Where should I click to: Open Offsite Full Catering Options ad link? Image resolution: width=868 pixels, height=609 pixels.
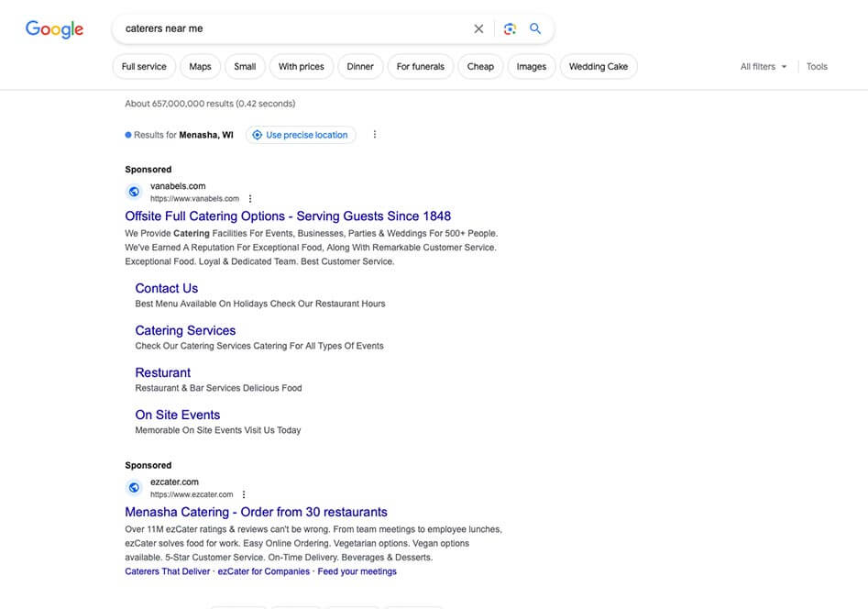(x=288, y=216)
